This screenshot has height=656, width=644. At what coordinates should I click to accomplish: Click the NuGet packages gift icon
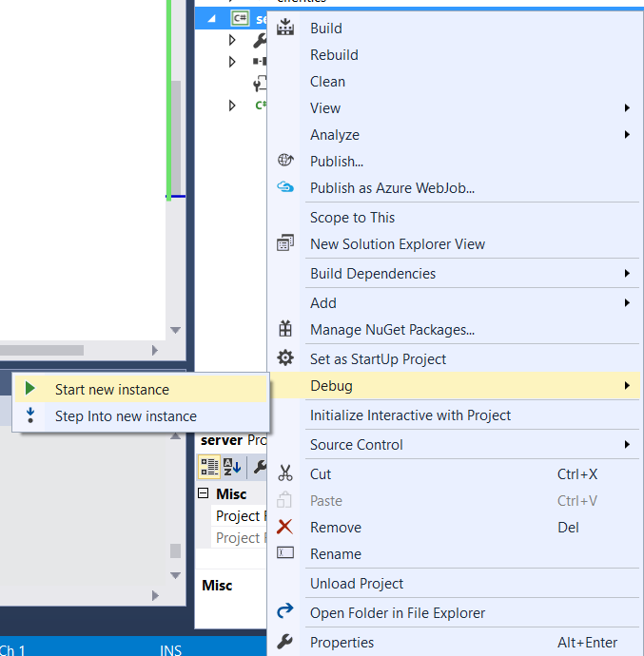click(285, 329)
